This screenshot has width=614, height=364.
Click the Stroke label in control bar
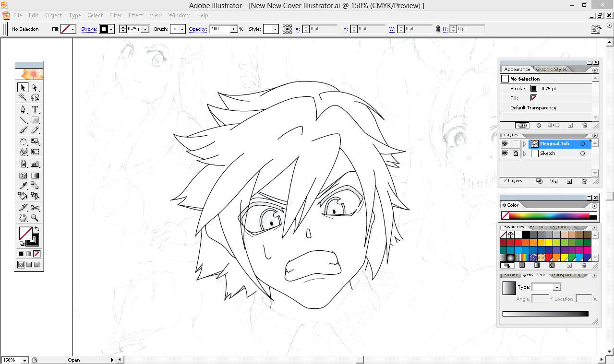tap(89, 29)
